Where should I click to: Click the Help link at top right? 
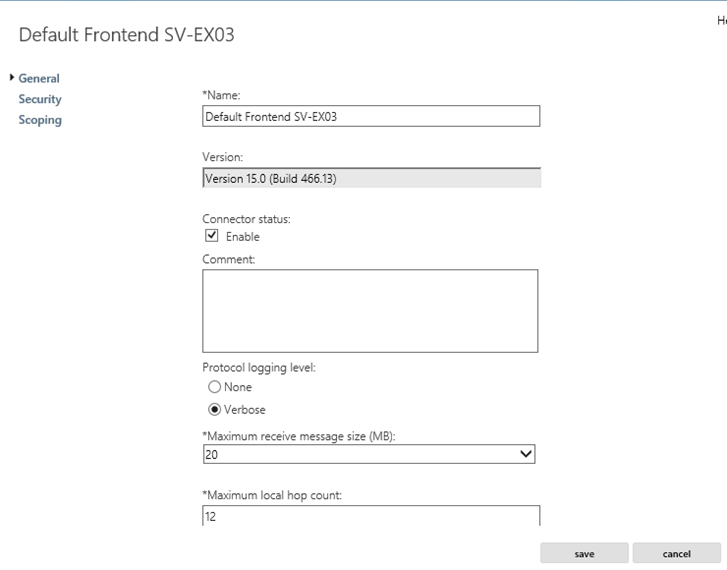point(722,20)
